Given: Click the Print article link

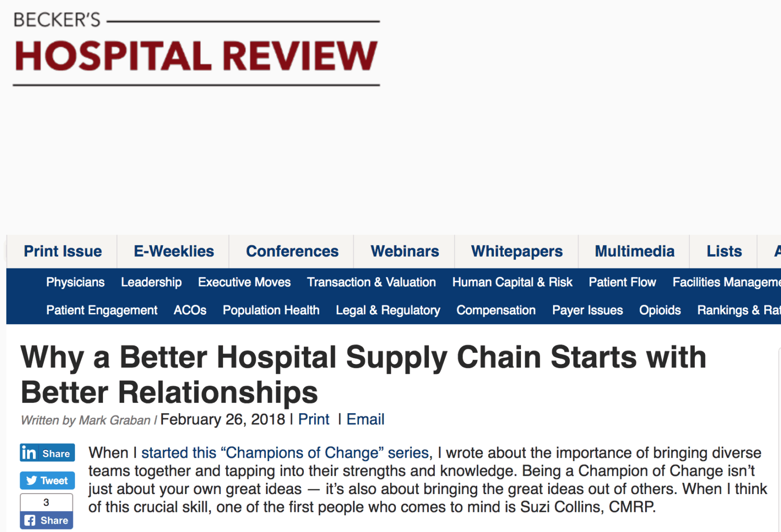Looking at the screenshot, I should click(x=314, y=419).
